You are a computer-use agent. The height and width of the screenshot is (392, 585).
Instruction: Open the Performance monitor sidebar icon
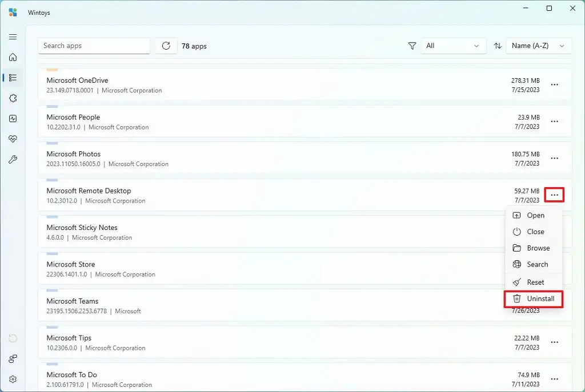click(13, 119)
